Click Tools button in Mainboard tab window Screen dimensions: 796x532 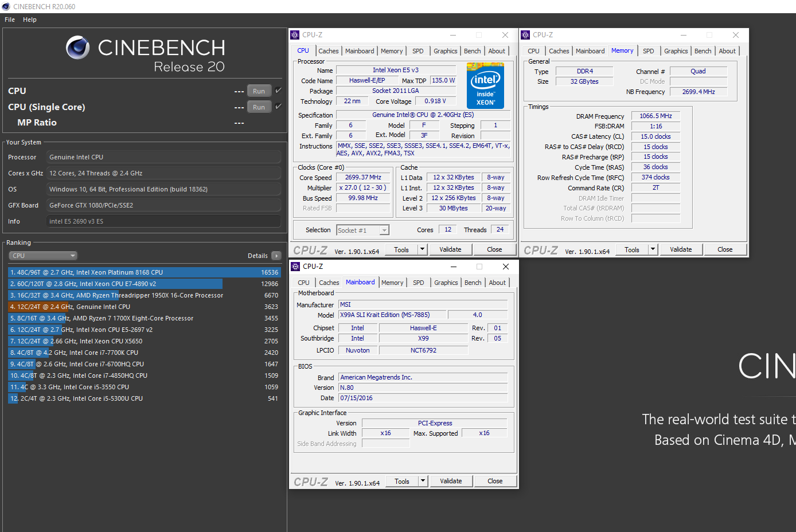[x=402, y=481]
